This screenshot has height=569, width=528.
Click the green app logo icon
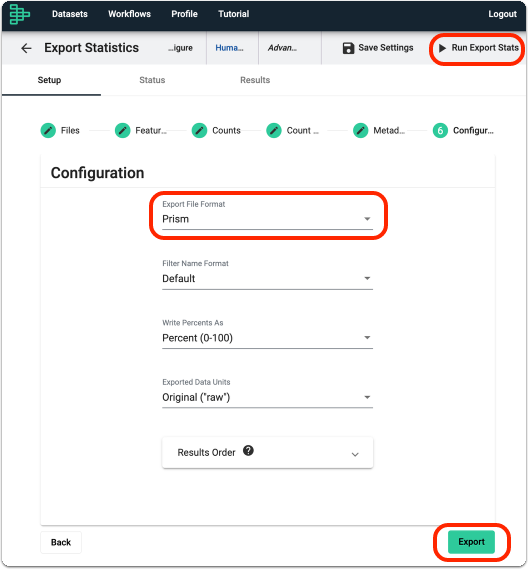click(20, 14)
